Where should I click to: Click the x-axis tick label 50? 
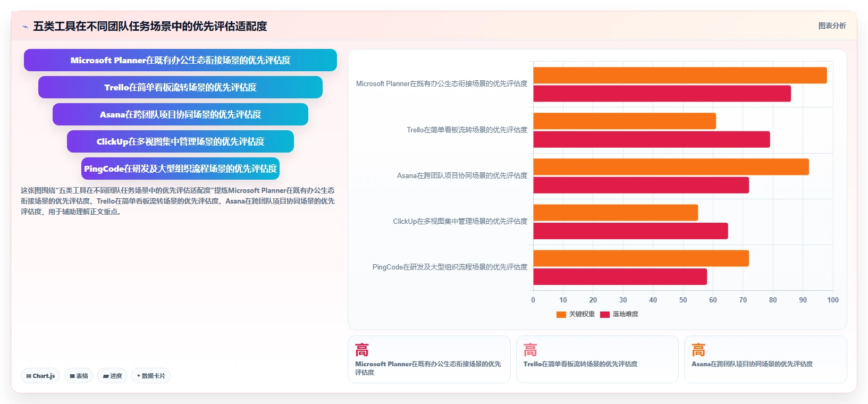[x=683, y=300]
